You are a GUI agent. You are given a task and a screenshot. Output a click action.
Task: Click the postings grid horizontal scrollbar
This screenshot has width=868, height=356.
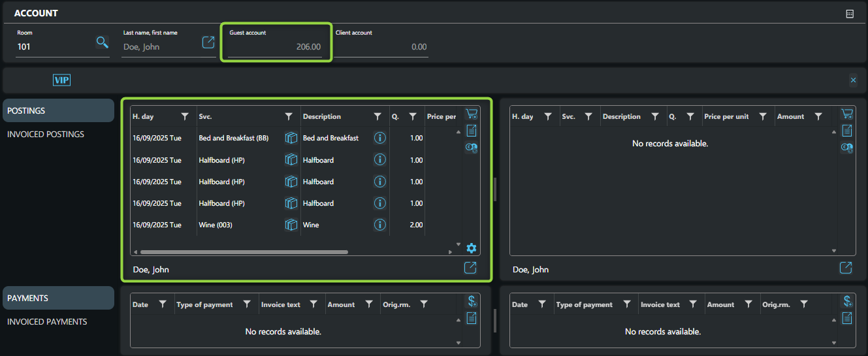point(244,251)
